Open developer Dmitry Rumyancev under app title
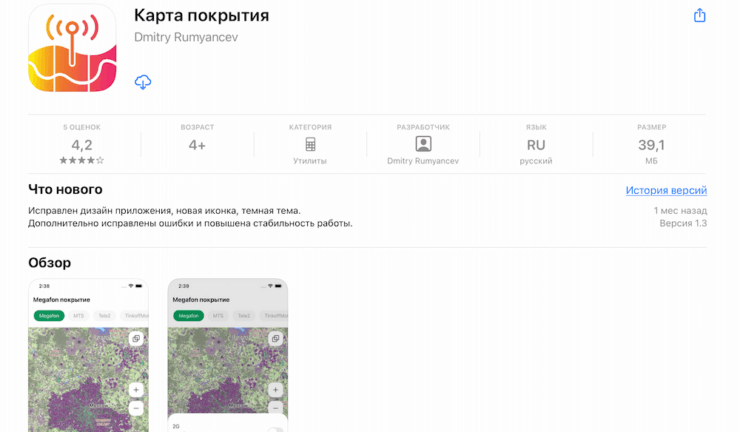Viewport: 740px width, 432px height. tap(186, 37)
